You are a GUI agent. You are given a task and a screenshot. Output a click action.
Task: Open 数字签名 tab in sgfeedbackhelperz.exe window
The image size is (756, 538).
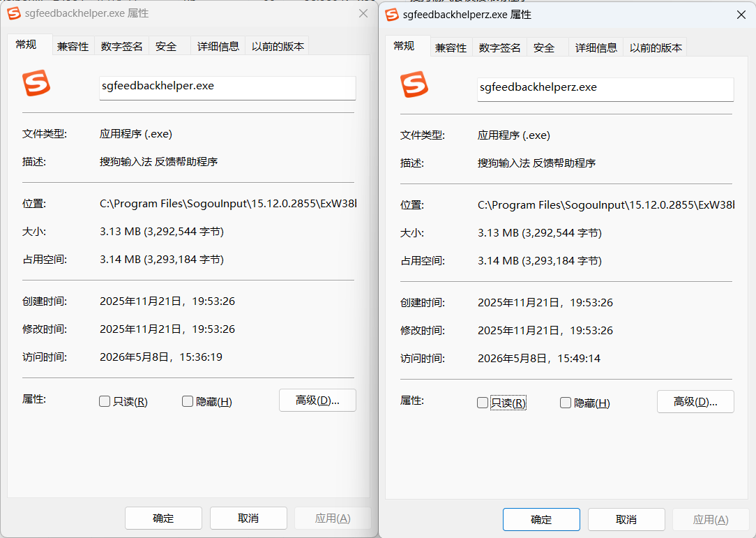(500, 47)
